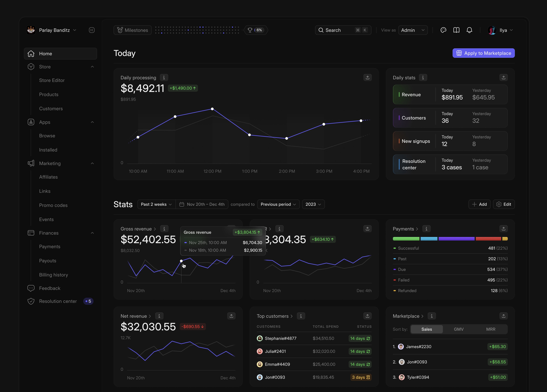Switch Marketplace sort to GMV

click(x=458, y=329)
